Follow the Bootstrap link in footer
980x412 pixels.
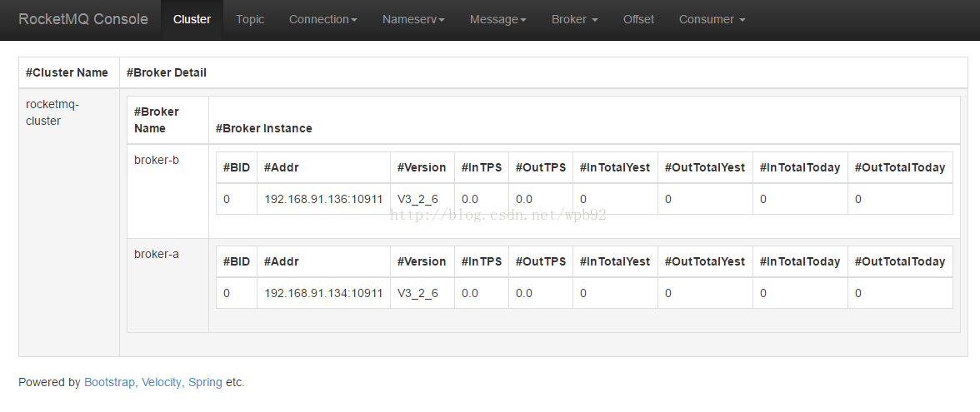pyautogui.click(x=109, y=382)
